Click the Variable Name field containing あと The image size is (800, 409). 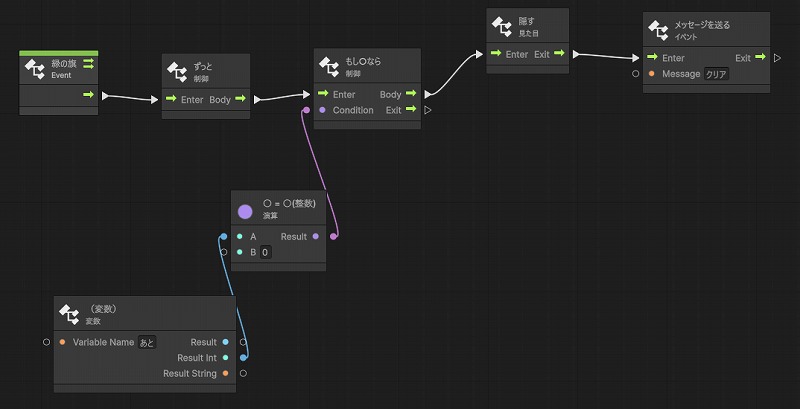click(147, 342)
